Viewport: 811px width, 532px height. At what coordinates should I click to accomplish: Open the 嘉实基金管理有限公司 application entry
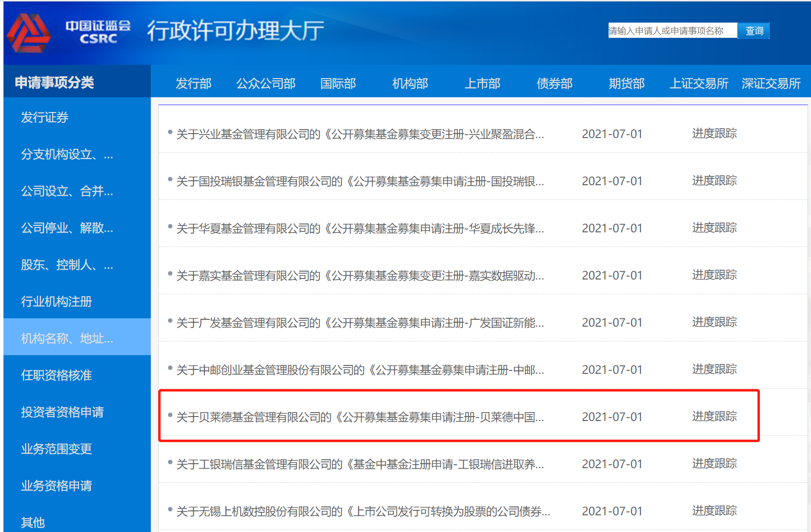tap(360, 276)
